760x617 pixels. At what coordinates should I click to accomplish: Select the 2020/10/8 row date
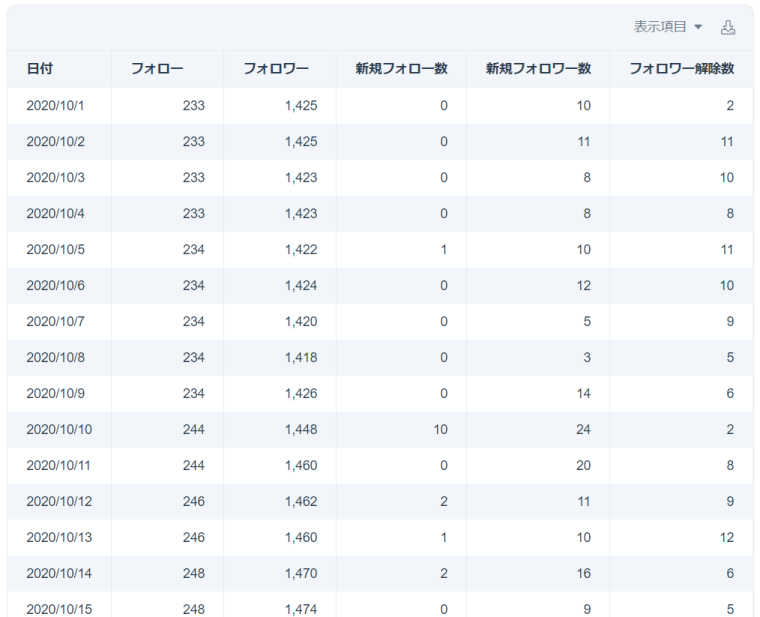click(55, 358)
